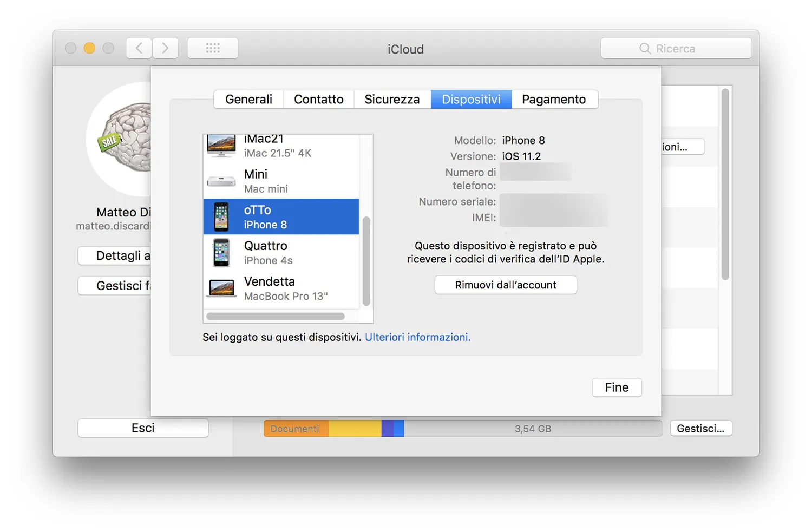
Task: Click the iCloud services list scrollbar
Action: 725,184
